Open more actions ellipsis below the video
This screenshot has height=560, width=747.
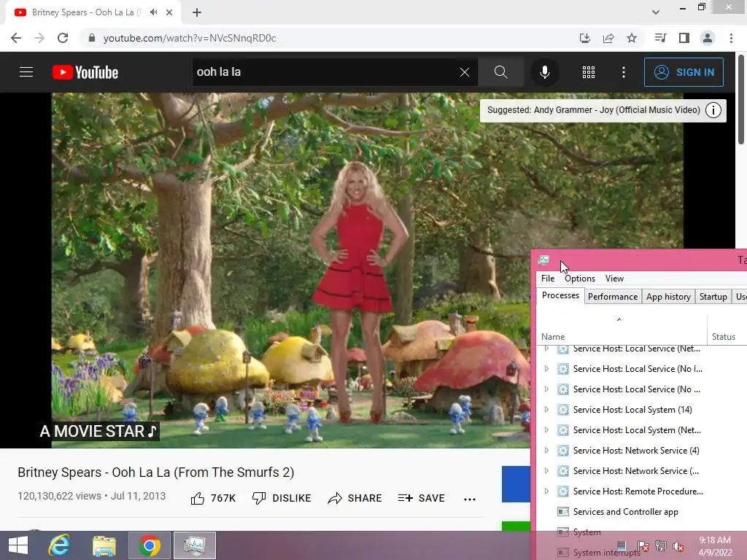[x=470, y=499]
